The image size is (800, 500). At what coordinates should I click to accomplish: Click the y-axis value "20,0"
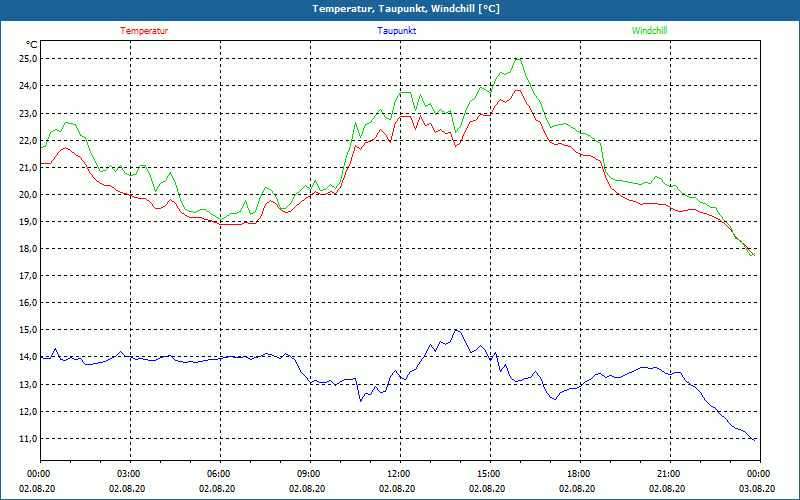click(x=29, y=194)
